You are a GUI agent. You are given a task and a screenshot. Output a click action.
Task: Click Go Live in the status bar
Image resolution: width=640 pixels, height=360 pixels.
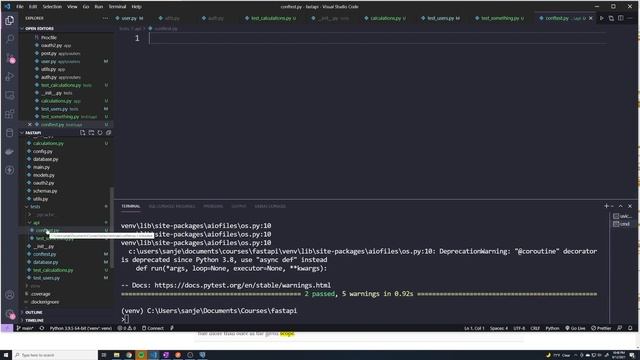pos(575,328)
